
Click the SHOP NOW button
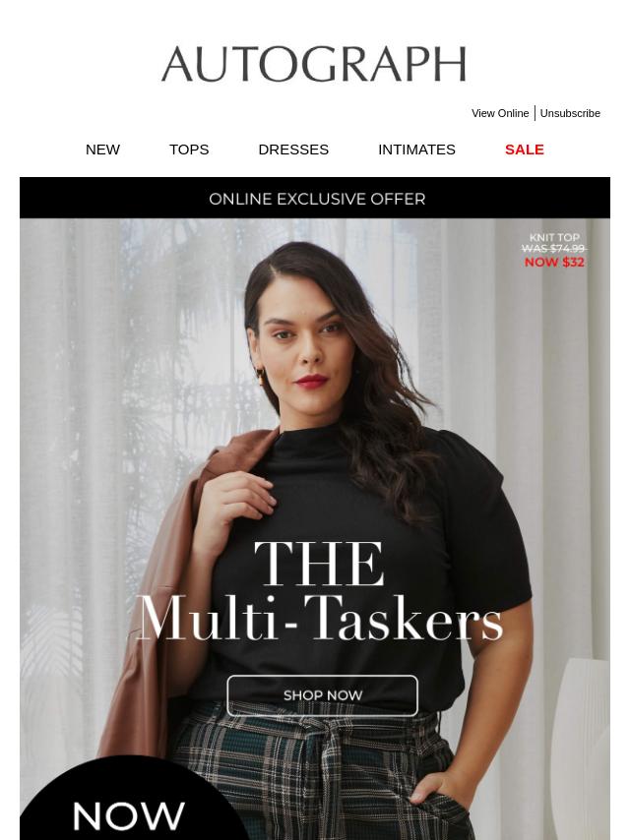click(x=322, y=695)
